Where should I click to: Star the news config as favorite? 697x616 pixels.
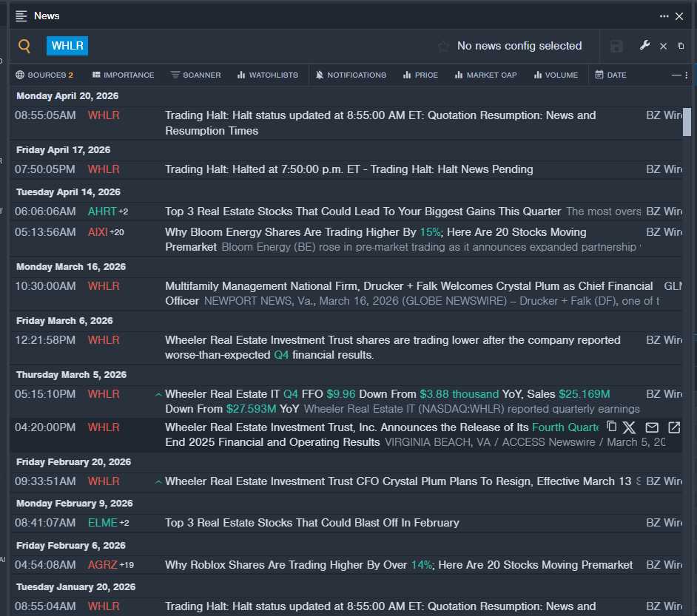[443, 47]
